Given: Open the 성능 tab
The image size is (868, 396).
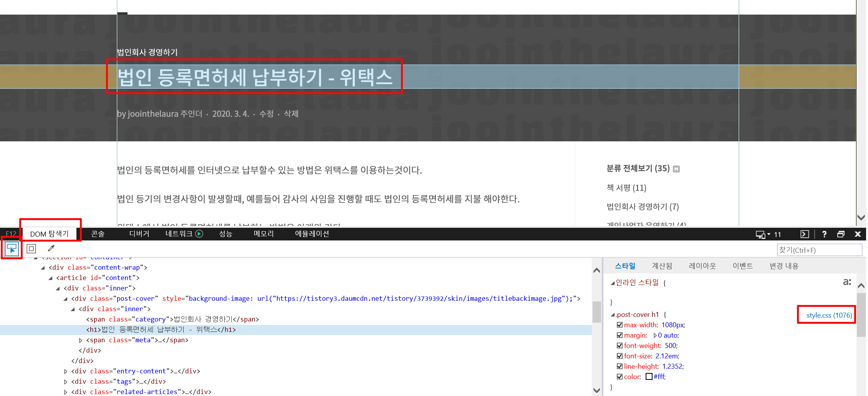Looking at the screenshot, I should pos(226,234).
